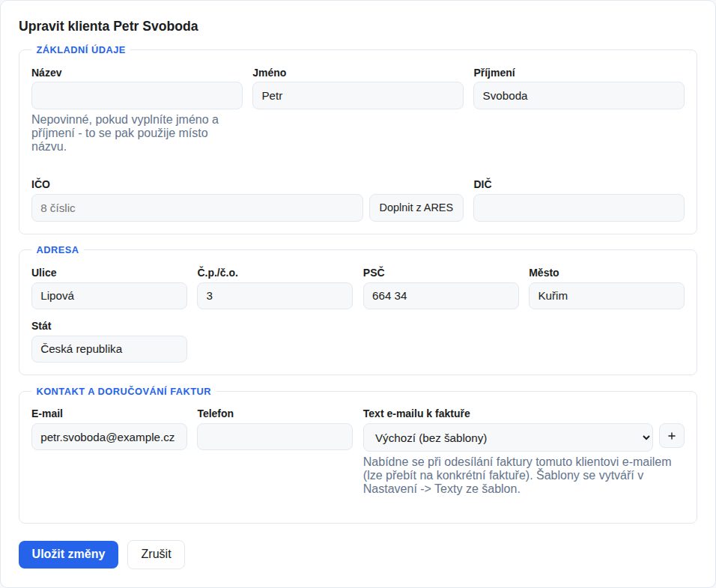Click the Doplnit z ARES button
Image resolution: width=716 pixels, height=588 pixels.
click(416, 207)
